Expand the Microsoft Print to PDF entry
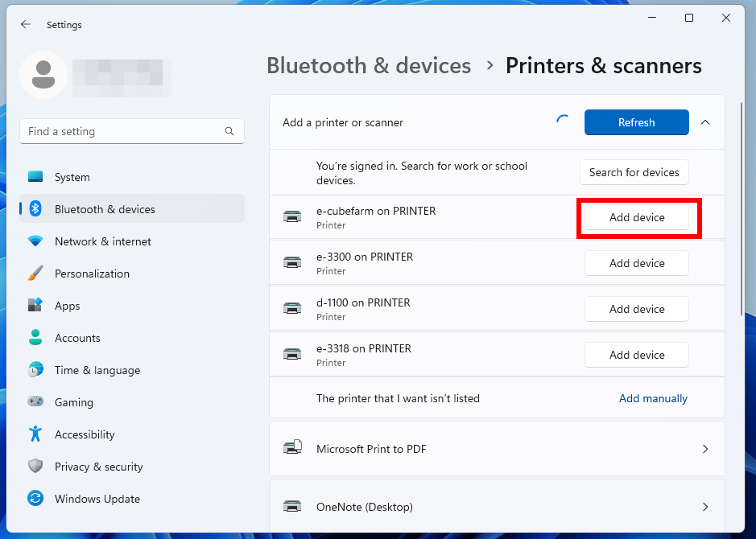 705,449
